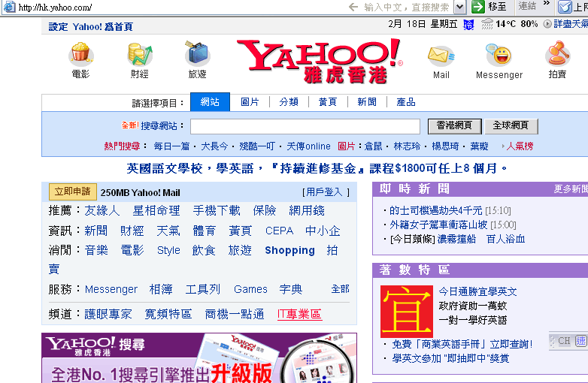
Task: Click the Yahoo! 搜尋 升級版 banner
Action: pos(199,358)
